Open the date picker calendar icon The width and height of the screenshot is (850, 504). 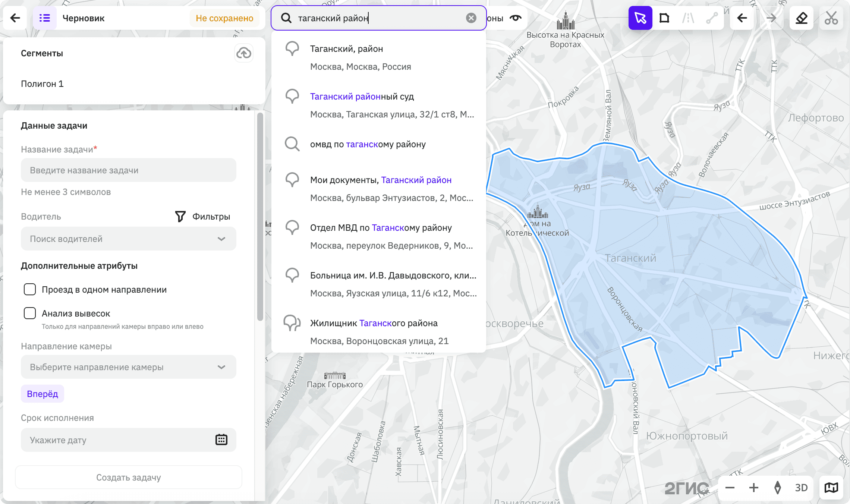click(x=221, y=440)
